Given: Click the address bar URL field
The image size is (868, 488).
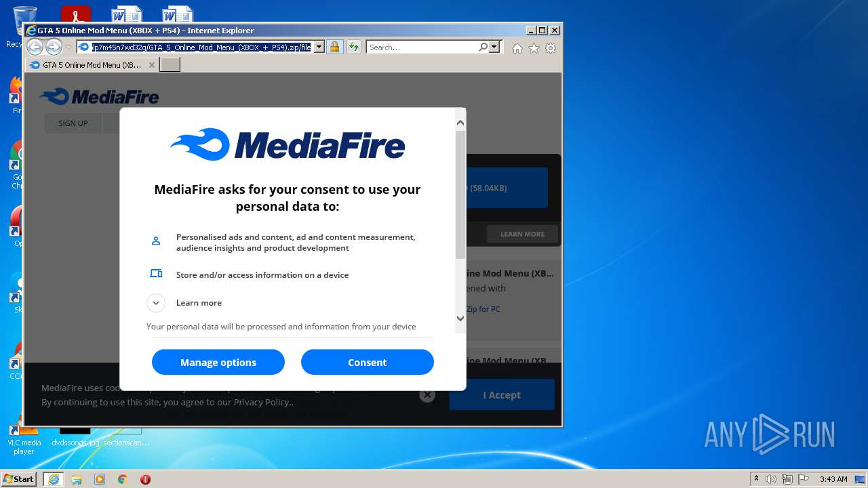Looking at the screenshot, I should click(201, 47).
